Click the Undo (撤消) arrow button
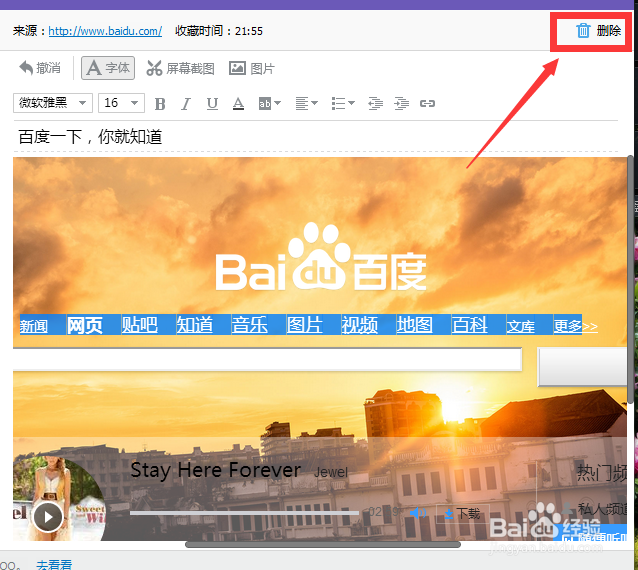Viewport: 638px width, 570px height. coord(40,68)
